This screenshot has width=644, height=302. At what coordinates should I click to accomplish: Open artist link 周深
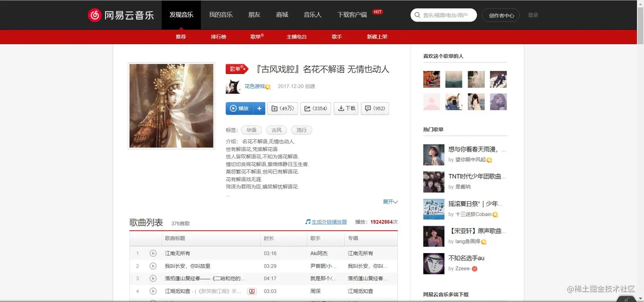[315, 291]
